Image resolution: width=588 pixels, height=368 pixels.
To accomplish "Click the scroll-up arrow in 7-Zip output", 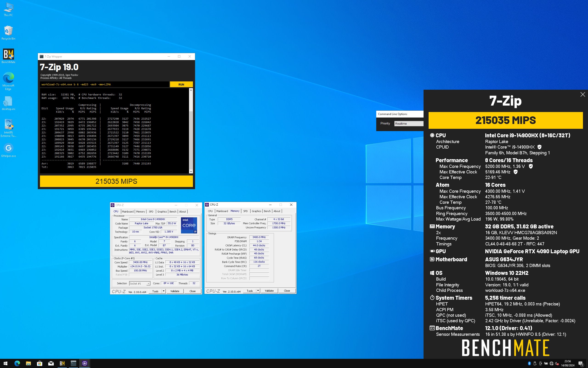I will (191, 90).
